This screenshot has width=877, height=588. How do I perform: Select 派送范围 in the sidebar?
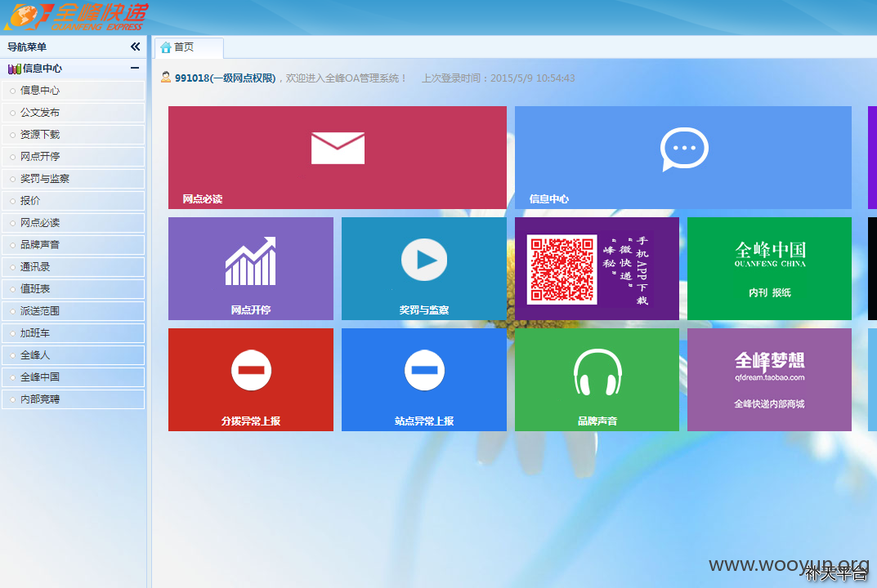(x=74, y=311)
